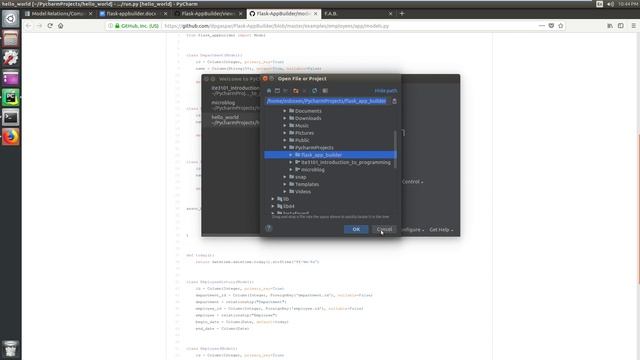This screenshot has height=360, width=640.
Task: Click the Refresh icon in Open File dialog
Action: (314, 91)
